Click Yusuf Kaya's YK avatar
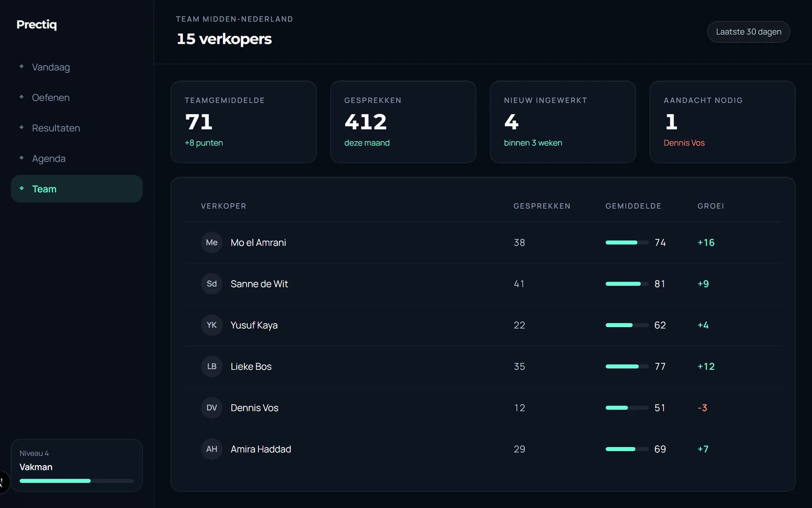The height and width of the screenshot is (508, 812). coord(212,325)
